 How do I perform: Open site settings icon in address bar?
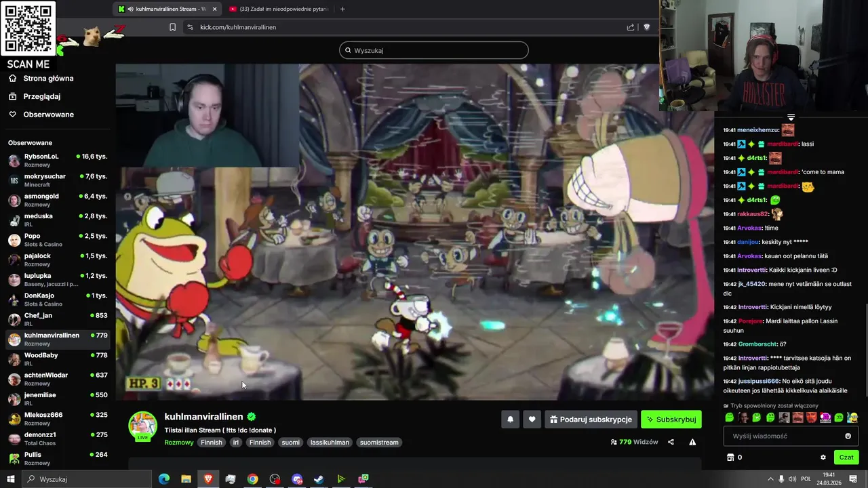pyautogui.click(x=190, y=27)
